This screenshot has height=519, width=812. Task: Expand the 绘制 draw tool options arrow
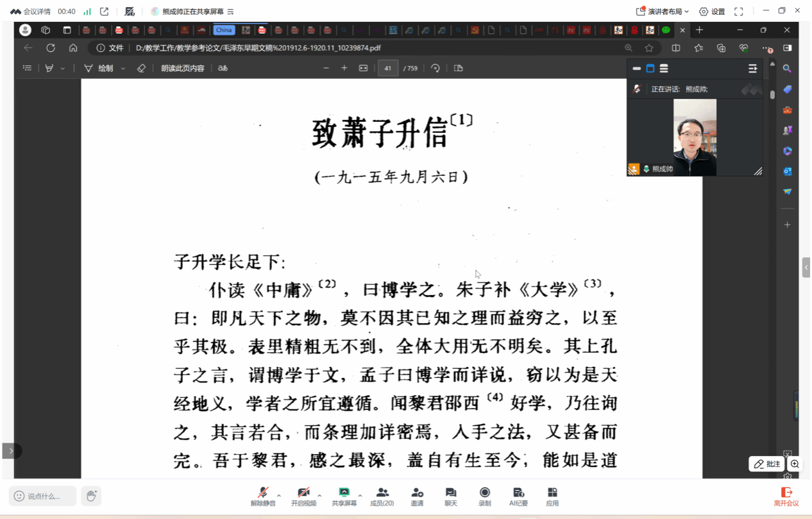tap(123, 69)
